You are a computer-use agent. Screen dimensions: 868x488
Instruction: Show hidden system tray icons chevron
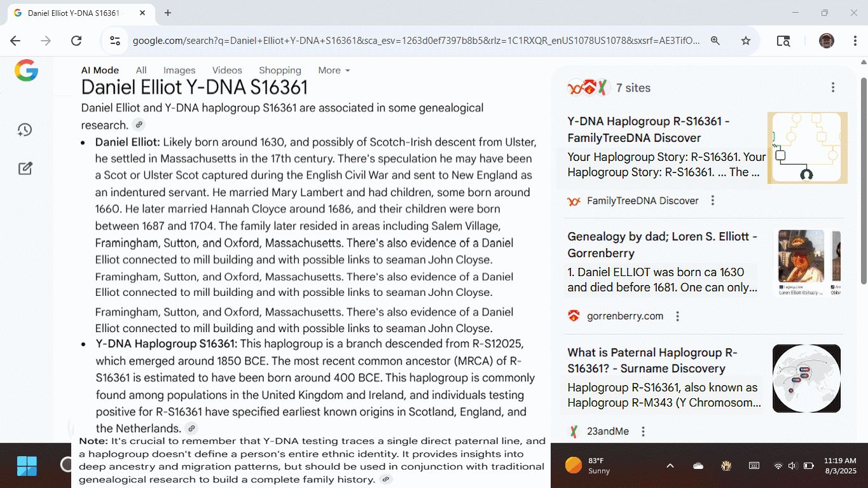point(670,466)
